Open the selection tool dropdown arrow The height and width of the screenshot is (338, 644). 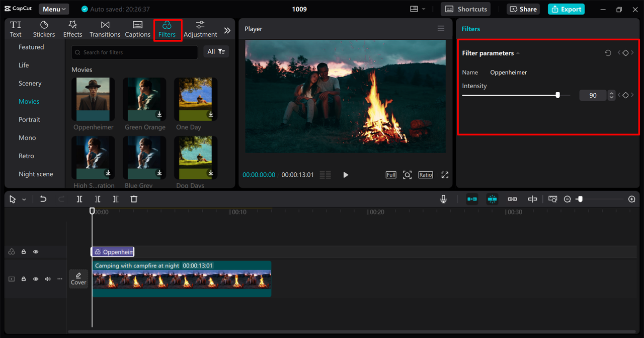tap(24, 199)
